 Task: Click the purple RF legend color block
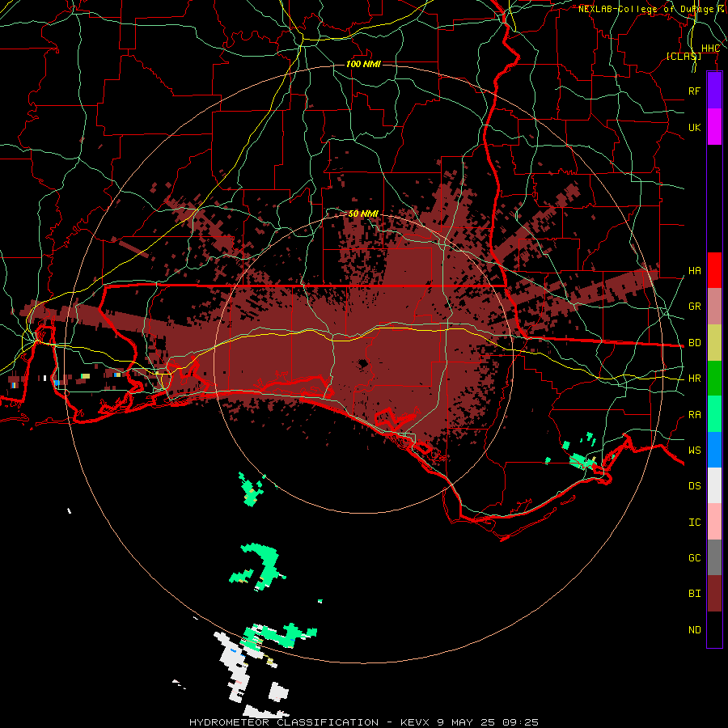(x=714, y=91)
